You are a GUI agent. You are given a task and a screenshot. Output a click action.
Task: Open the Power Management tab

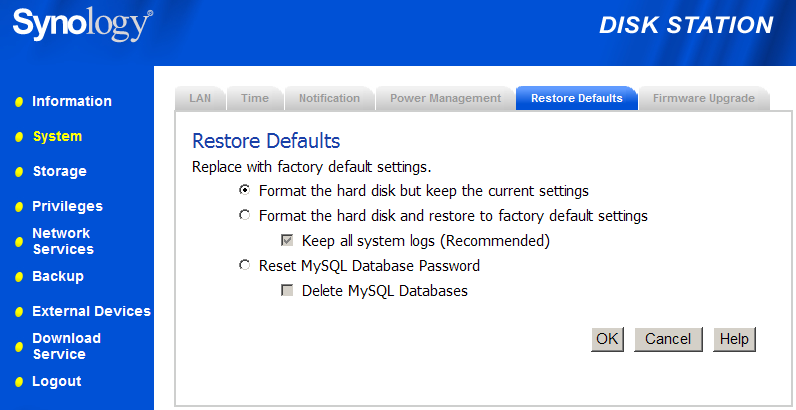445,98
